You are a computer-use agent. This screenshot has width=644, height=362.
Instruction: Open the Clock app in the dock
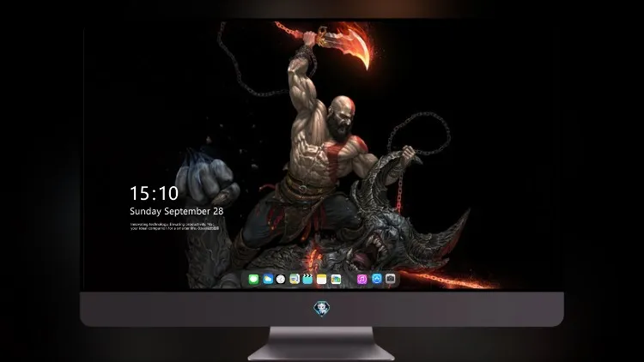pyautogui.click(x=281, y=280)
